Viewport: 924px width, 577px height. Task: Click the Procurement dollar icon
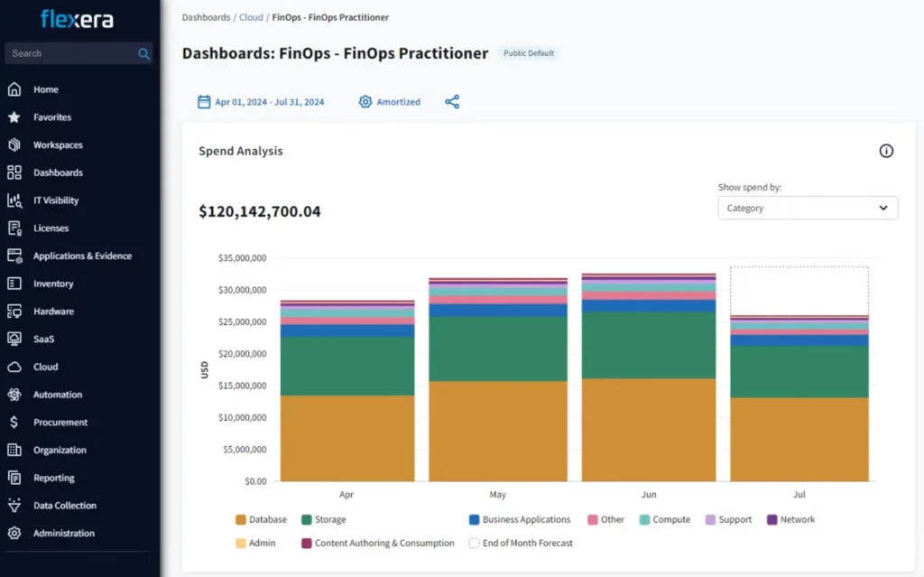click(x=14, y=423)
